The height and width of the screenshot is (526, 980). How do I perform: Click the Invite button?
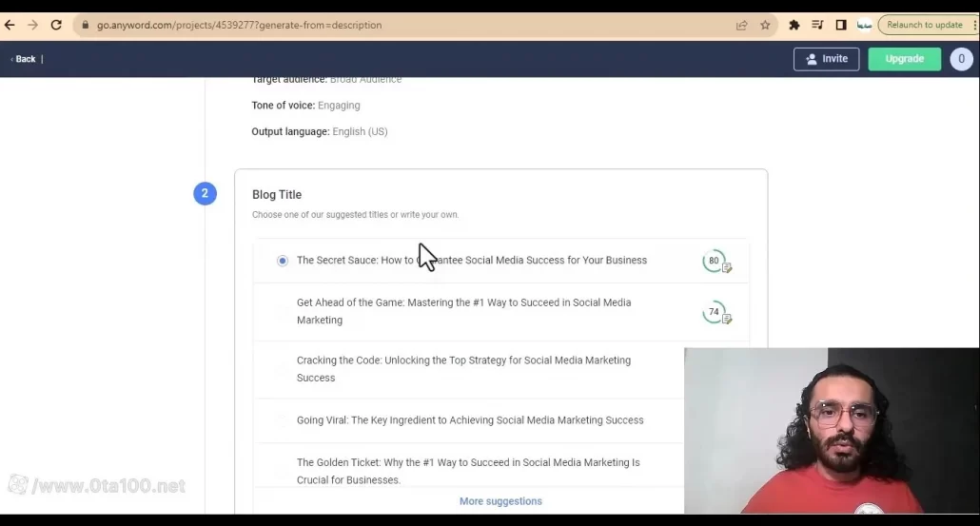[826, 59]
